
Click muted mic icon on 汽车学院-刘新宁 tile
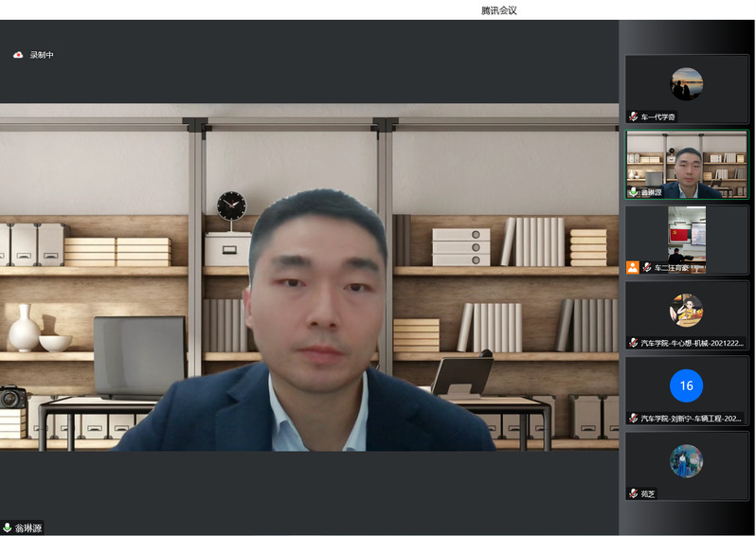[x=633, y=418]
